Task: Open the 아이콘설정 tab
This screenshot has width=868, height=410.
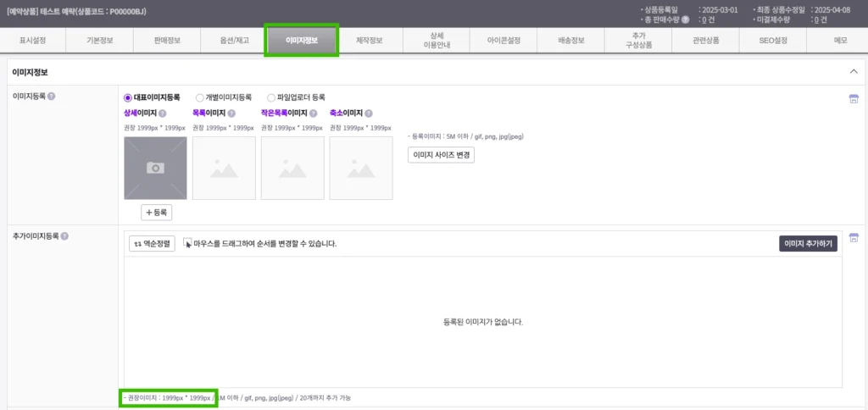Action: [x=504, y=41]
